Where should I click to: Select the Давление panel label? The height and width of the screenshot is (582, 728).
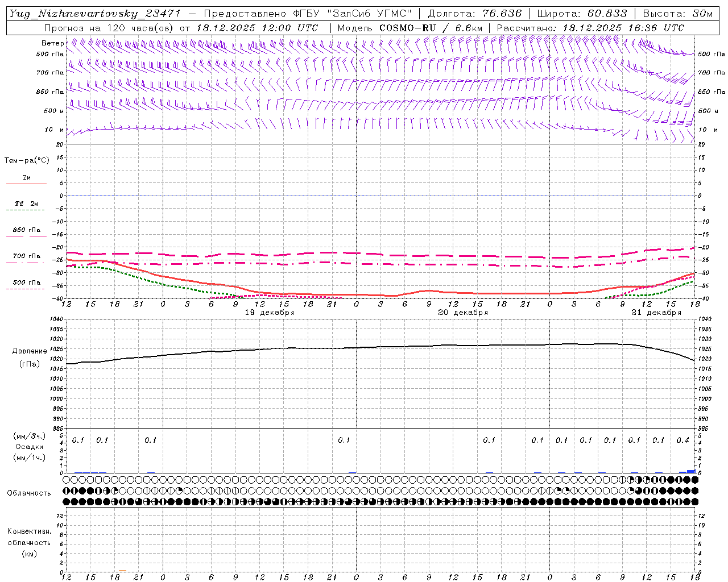(30, 351)
